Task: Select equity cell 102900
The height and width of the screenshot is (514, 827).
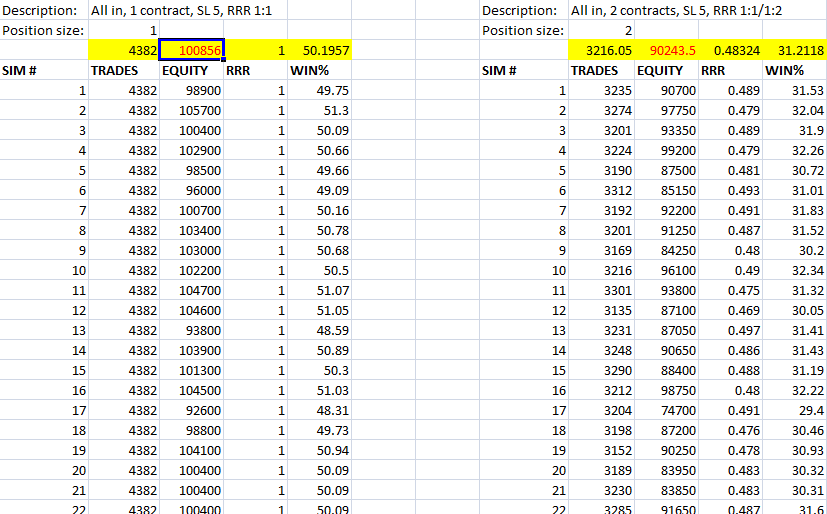Action: (191, 151)
